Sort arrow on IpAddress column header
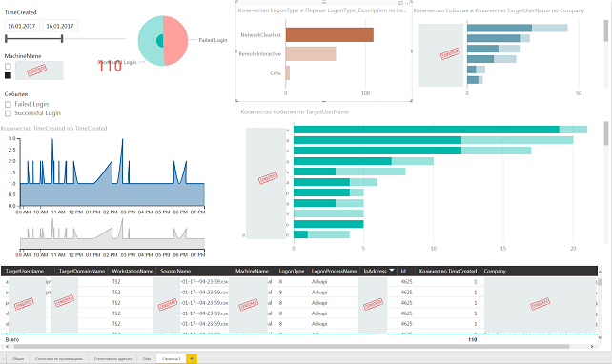The image size is (612, 364). tap(391, 271)
